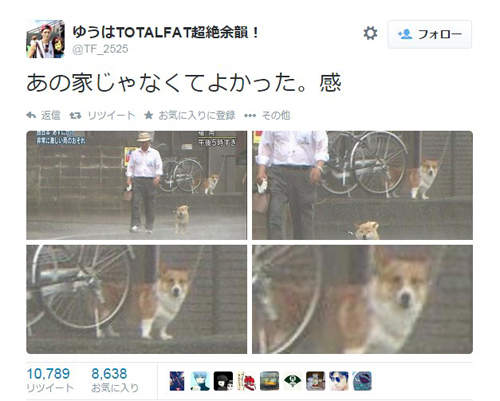This screenshot has width=500, height=401.
Task: Retweet using the リツイート icon
Action: tap(102, 115)
